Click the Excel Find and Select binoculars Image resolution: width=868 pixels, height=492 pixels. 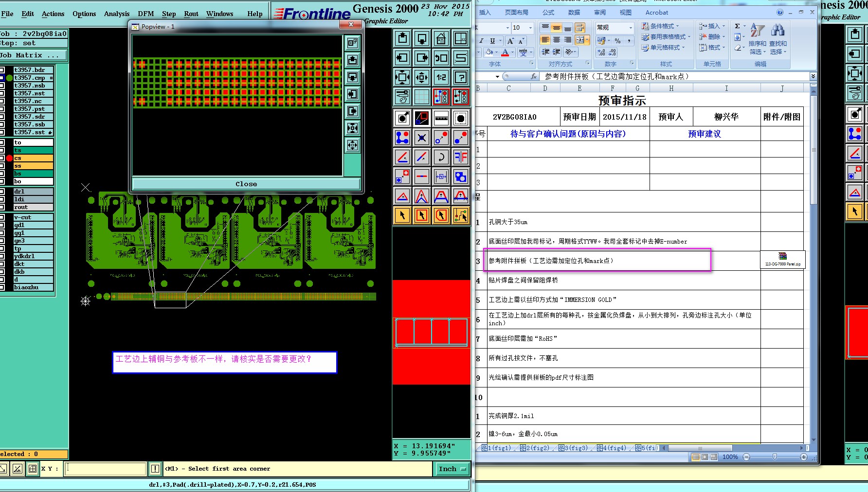point(778,38)
